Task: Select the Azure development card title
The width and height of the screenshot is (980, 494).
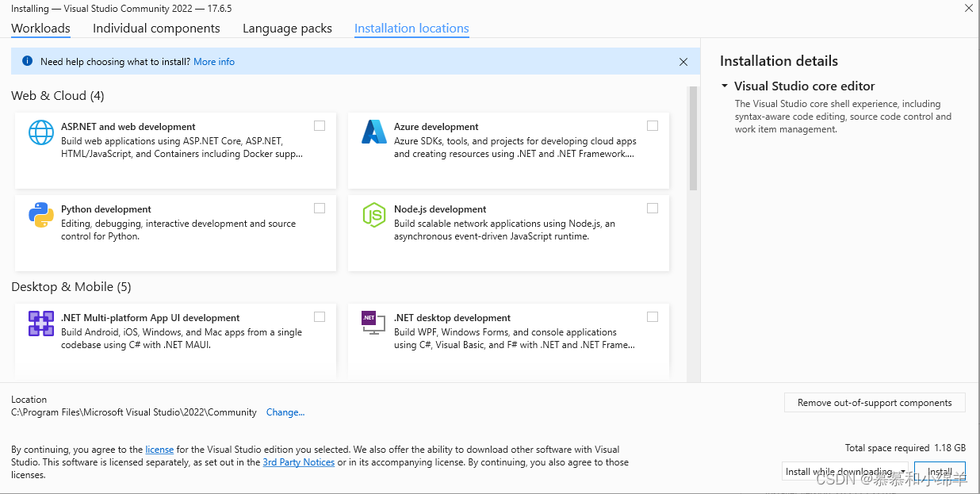Action: coord(436,127)
